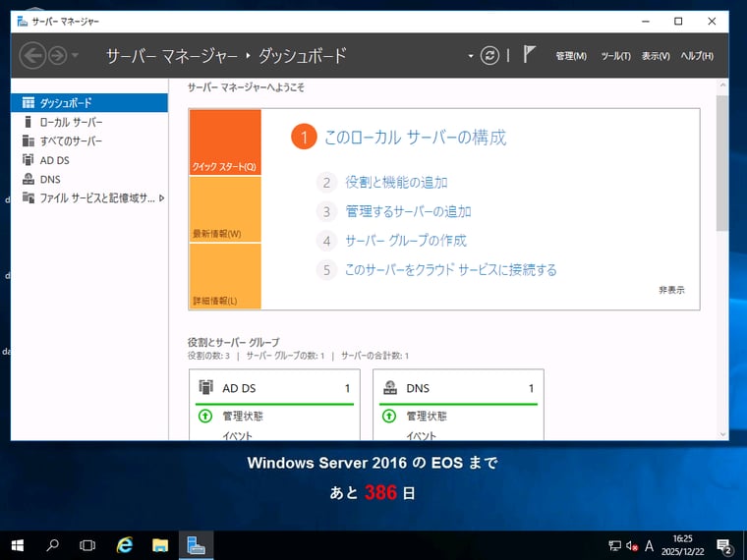Click the Server Manager taskbar icon
The width and height of the screenshot is (747, 560).
pos(196,545)
